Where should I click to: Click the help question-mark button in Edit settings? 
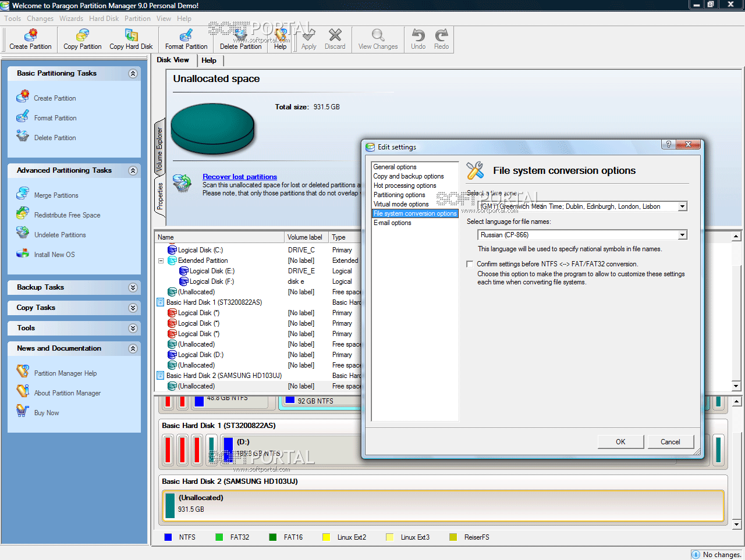[x=669, y=144]
